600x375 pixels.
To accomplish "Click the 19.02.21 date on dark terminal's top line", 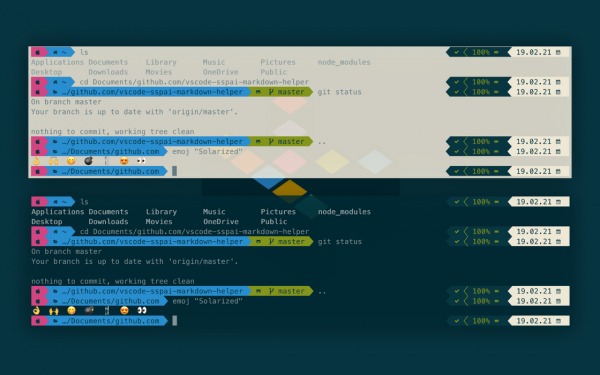I will tap(534, 202).
